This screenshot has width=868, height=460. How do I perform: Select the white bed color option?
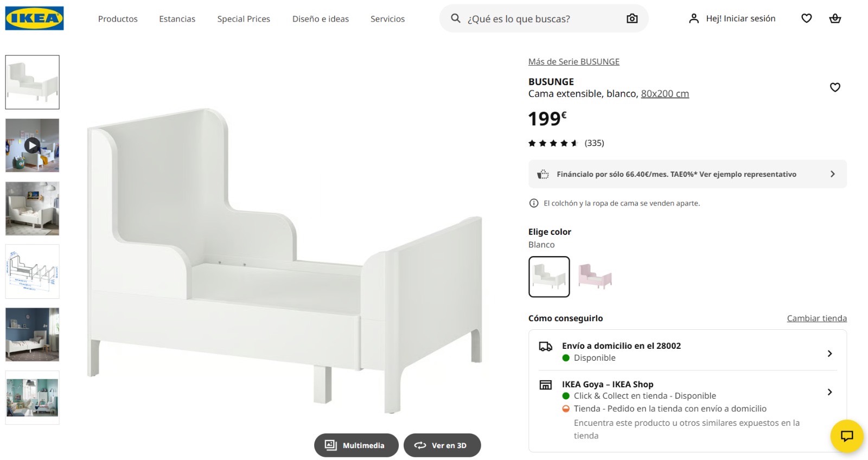549,277
